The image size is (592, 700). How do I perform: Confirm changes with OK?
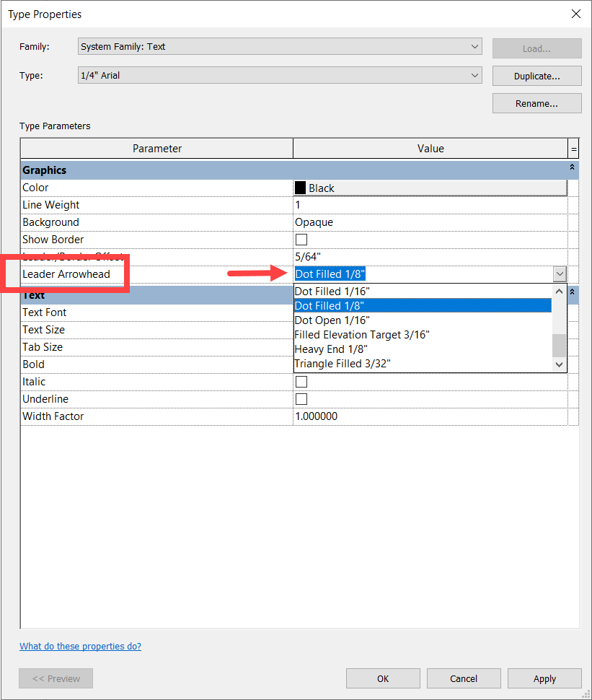pyautogui.click(x=383, y=678)
